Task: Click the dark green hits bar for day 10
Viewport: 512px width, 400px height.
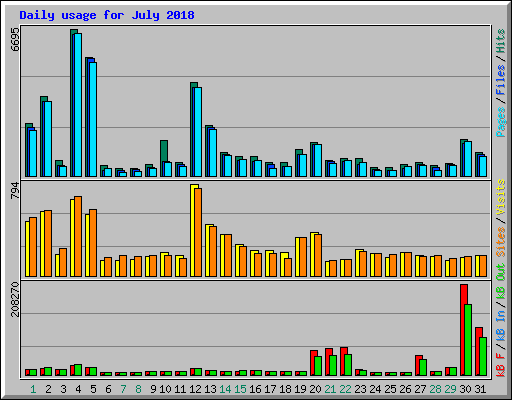Action: tap(164, 151)
